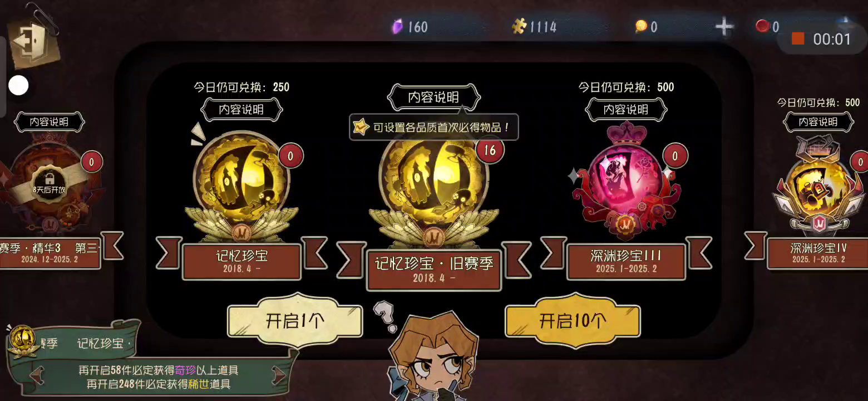The width and height of the screenshot is (868, 401).
Task: Open 内容说明 above 深渊珍宝III
Action: pyautogui.click(x=626, y=110)
